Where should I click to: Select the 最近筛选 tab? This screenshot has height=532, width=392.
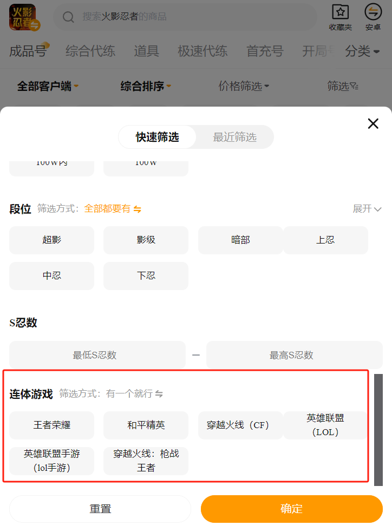235,137
